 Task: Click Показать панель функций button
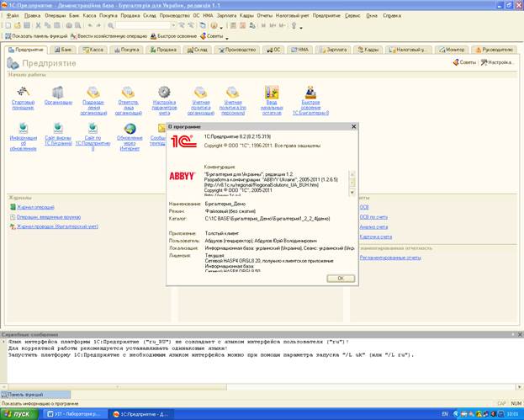36,36
